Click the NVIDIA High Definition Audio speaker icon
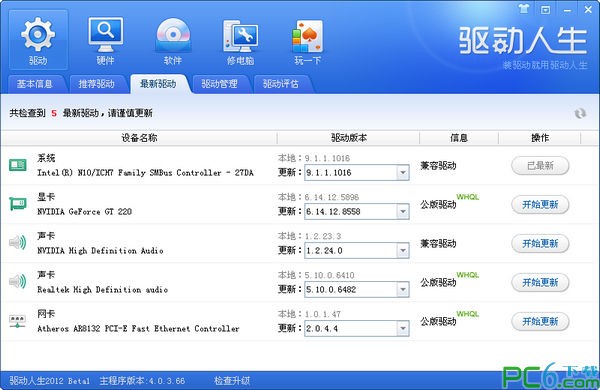The width and height of the screenshot is (600, 390). (18, 243)
